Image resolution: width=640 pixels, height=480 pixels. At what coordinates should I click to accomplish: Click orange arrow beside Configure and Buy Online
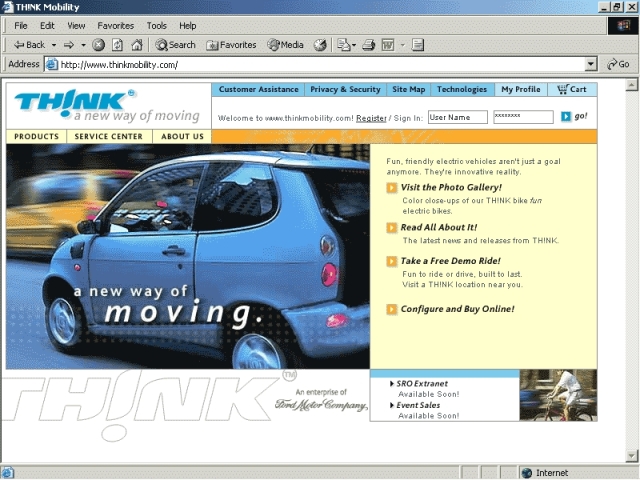(x=391, y=309)
